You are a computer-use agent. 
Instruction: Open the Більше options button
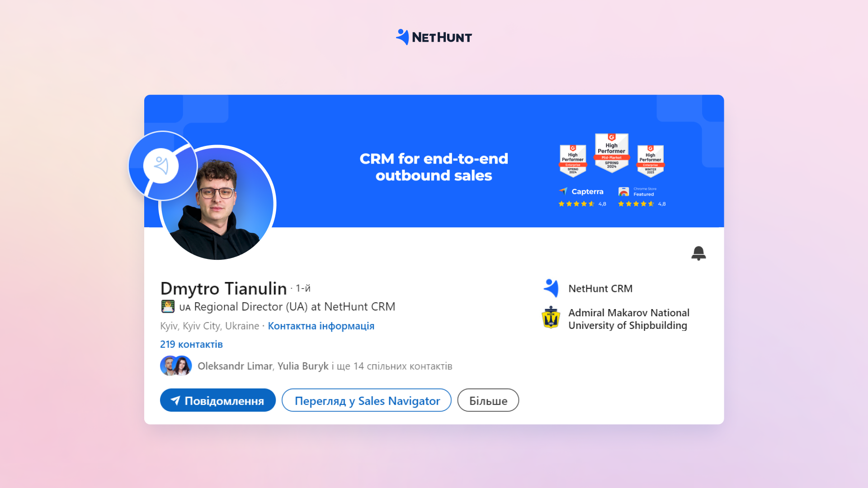click(488, 400)
